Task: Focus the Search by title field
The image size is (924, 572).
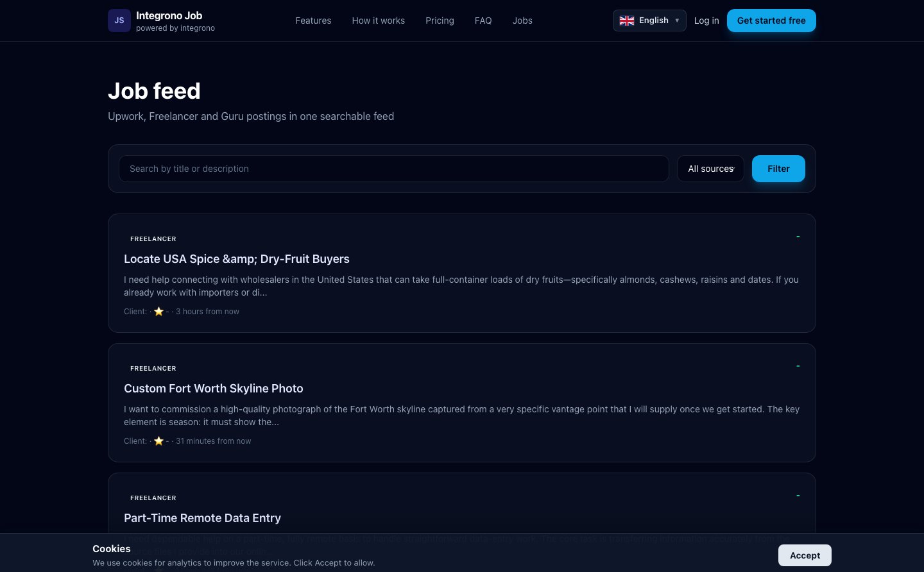Action: point(394,169)
